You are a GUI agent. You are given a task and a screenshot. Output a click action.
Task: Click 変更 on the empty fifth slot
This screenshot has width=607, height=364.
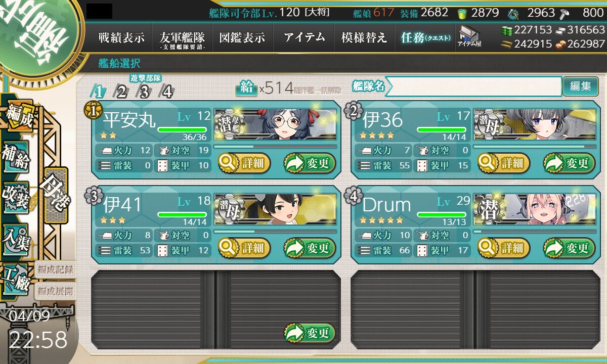[310, 333]
